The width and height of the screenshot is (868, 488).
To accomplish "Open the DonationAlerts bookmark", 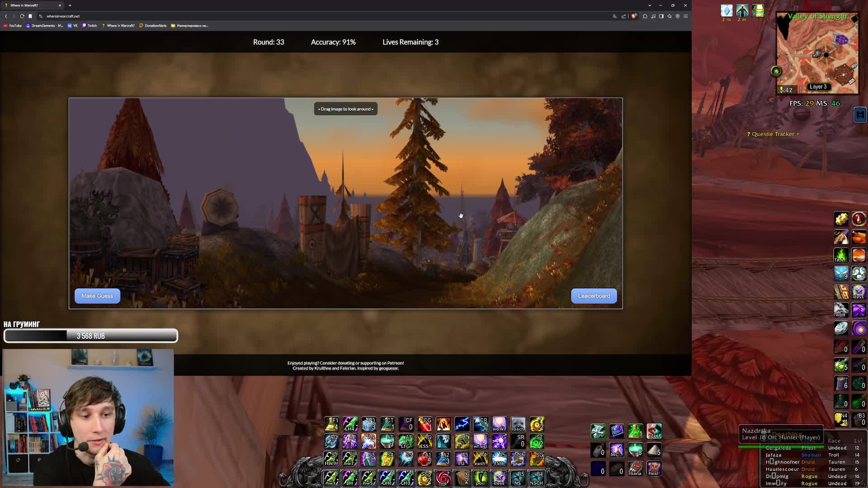I will point(153,26).
